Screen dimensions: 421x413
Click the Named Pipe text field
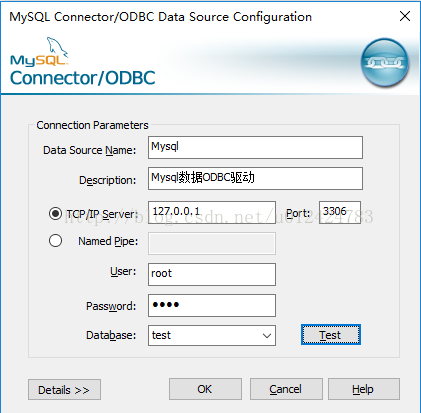point(212,243)
